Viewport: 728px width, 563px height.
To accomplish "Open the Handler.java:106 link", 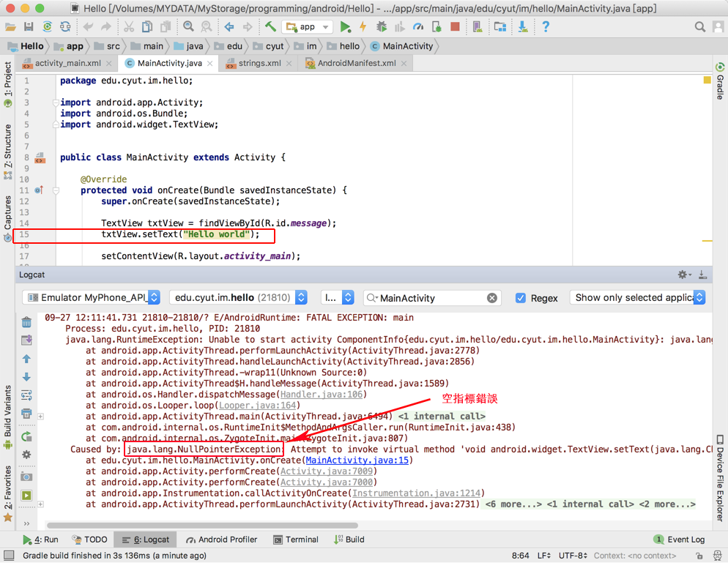I will coord(322,395).
